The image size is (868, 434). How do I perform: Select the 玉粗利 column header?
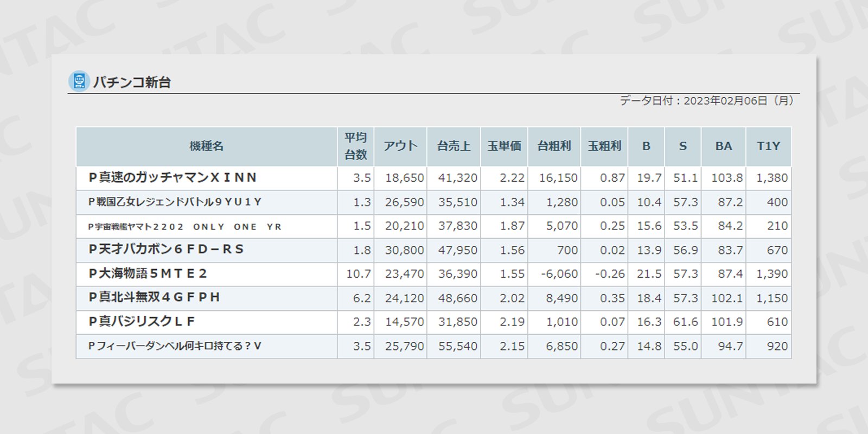pos(604,146)
